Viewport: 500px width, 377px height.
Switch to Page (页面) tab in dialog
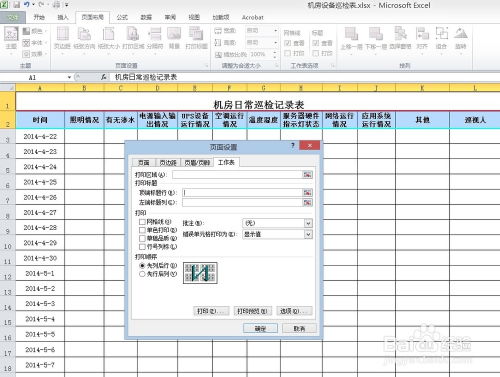pyautogui.click(x=144, y=163)
